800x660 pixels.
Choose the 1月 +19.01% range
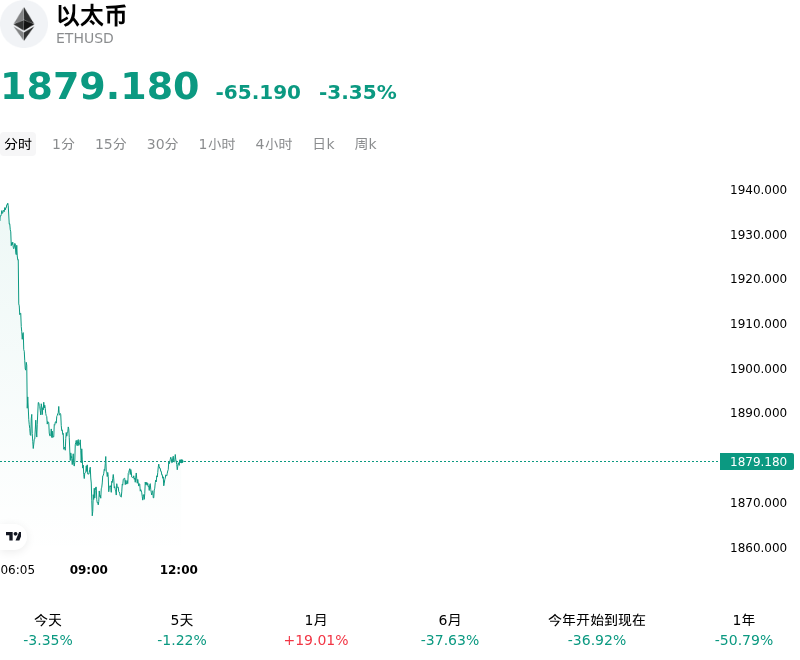(316, 630)
